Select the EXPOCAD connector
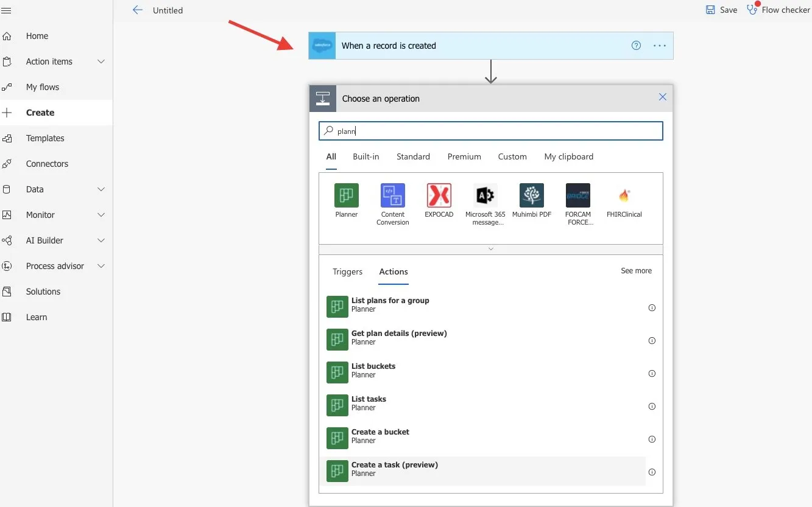This screenshot has height=507, width=812. point(439,195)
